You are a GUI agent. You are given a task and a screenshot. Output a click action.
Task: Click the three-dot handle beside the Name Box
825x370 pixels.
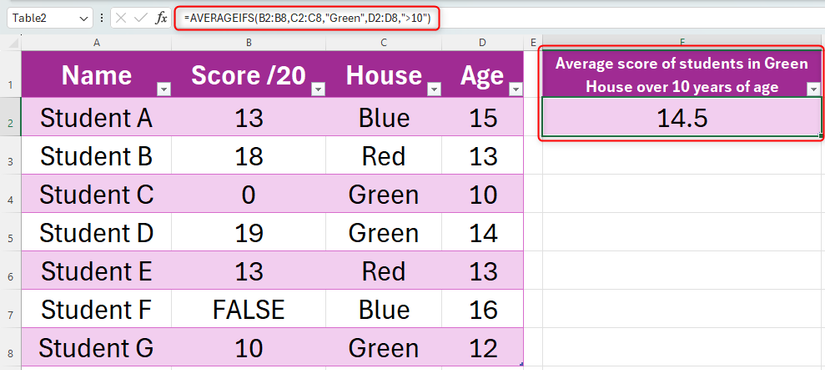[x=102, y=18]
